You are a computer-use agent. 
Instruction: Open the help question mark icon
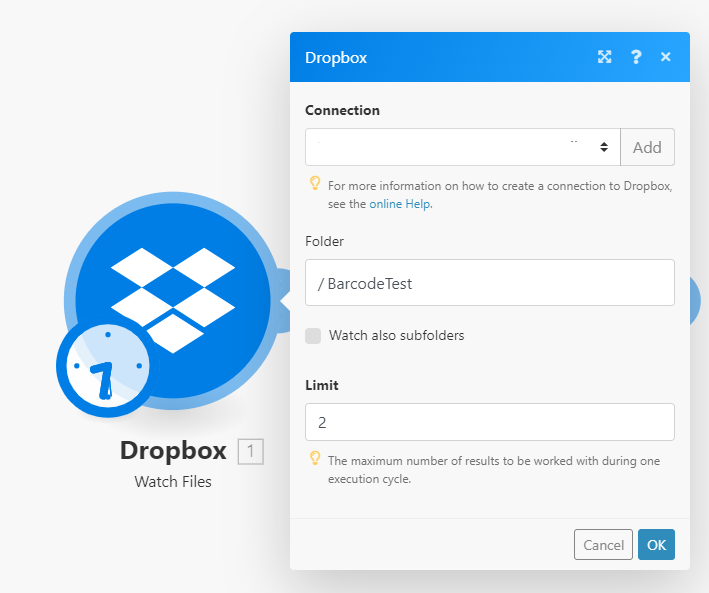(636, 57)
